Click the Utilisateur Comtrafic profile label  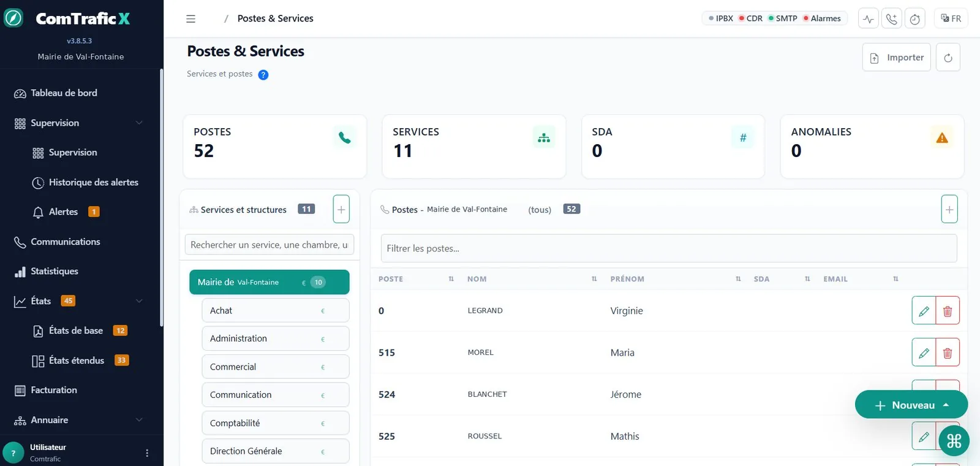48,453
